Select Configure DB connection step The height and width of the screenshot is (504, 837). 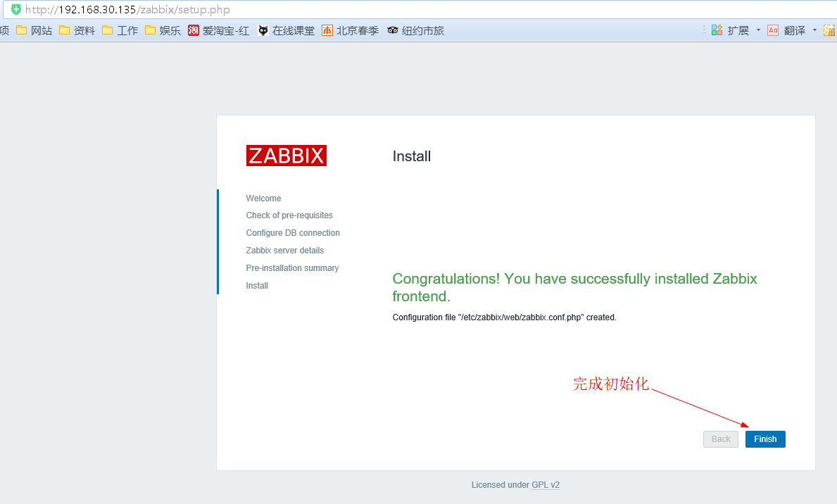tap(293, 233)
